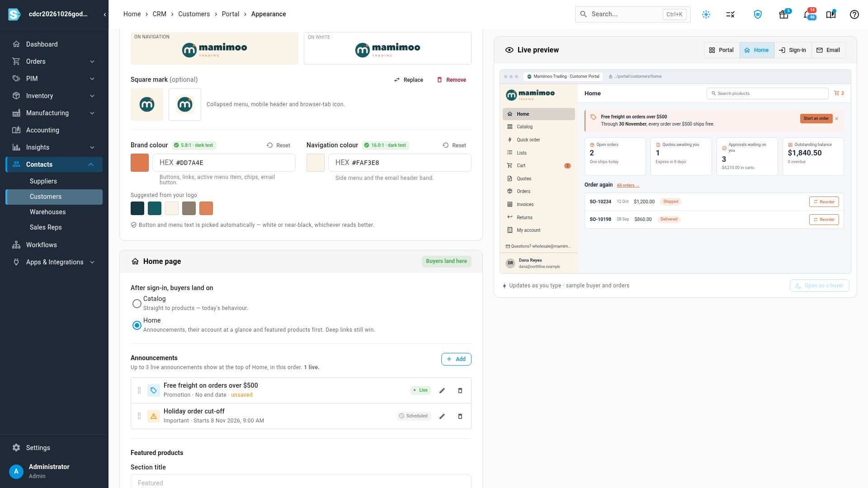Open the Navigation colour cream swatch picker
The width and height of the screenshot is (868, 488).
pyautogui.click(x=316, y=163)
